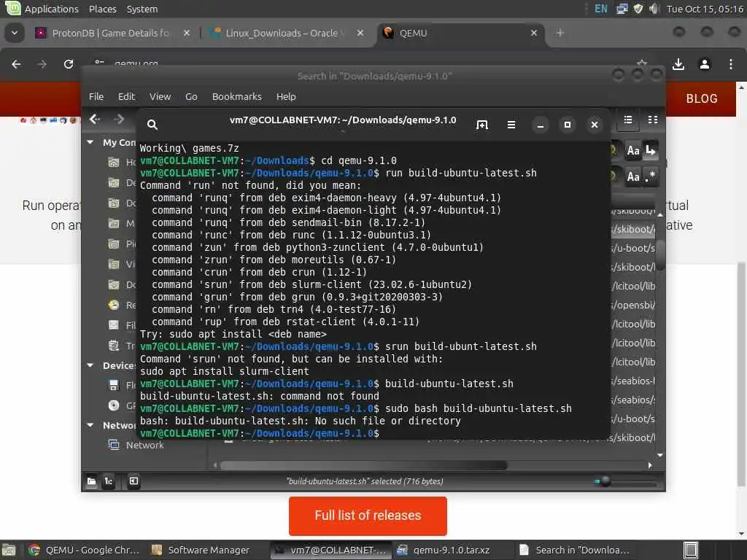Open a new Chrome tab
747x560 pixels.
(560, 33)
